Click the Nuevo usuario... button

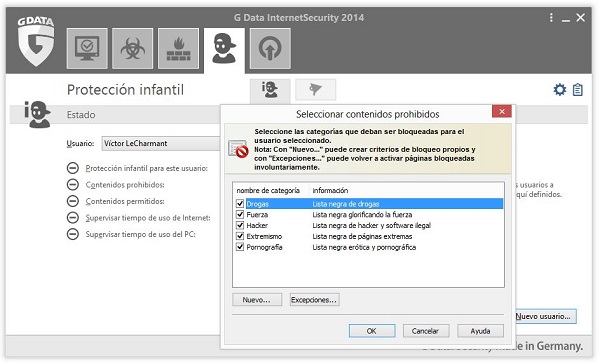pos(546,316)
